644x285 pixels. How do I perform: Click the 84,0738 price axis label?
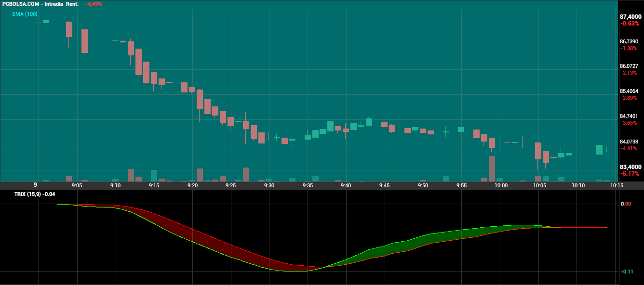click(629, 142)
